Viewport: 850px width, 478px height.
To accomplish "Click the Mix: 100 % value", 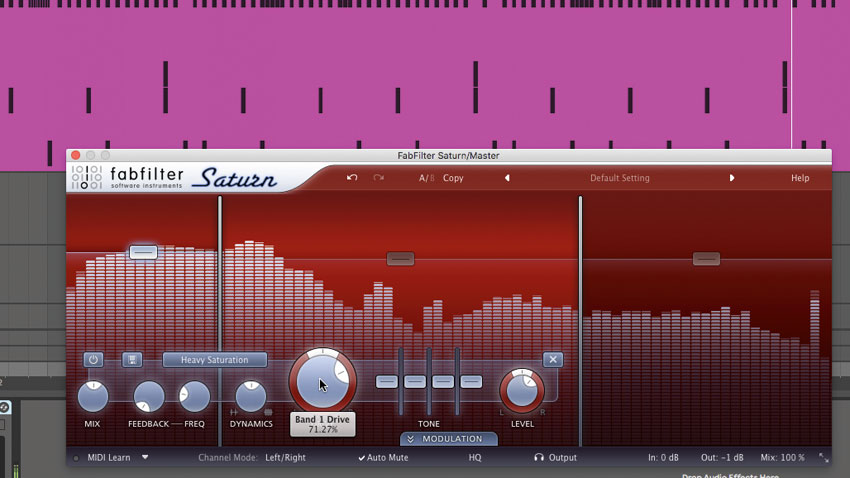I will (782, 457).
